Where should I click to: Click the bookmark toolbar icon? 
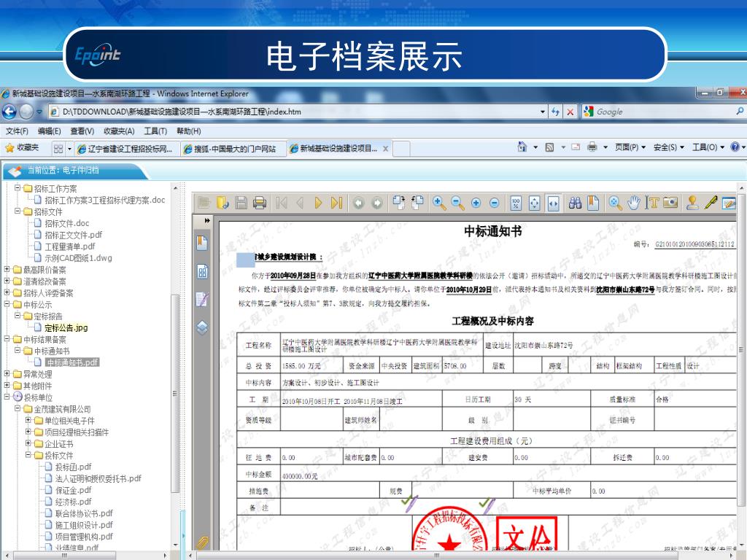pos(593,203)
